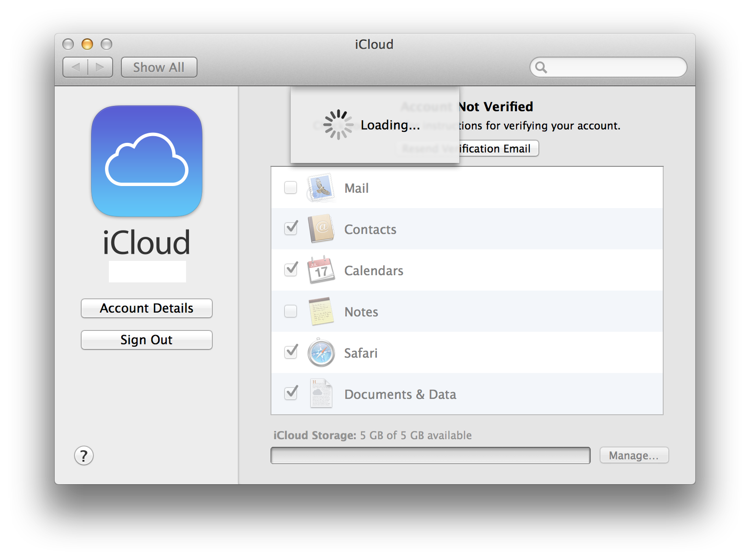This screenshot has height=560, width=750.
Task: Go back with the left arrow button
Action: tap(75, 67)
